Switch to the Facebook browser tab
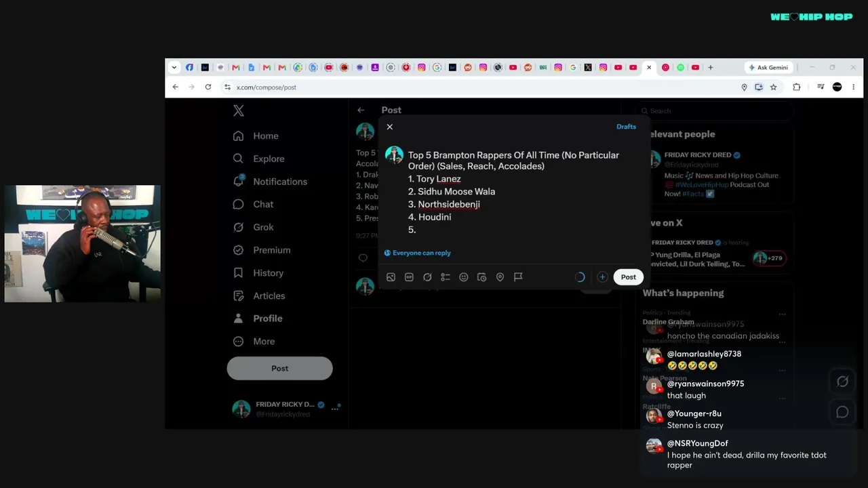This screenshot has width=868, height=488. coord(189,67)
